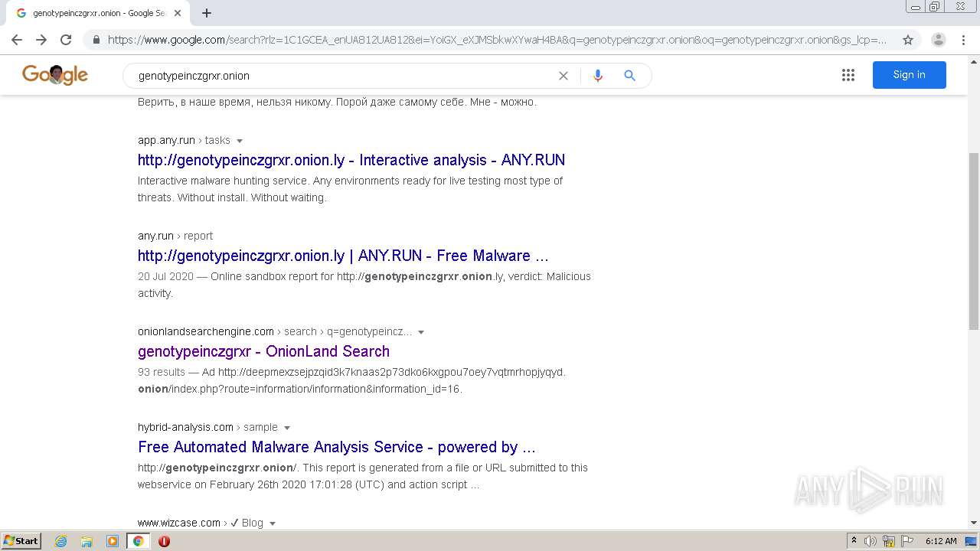
Task: Close the genotypeinczgrxr.onion search tab
Action: [x=178, y=13]
